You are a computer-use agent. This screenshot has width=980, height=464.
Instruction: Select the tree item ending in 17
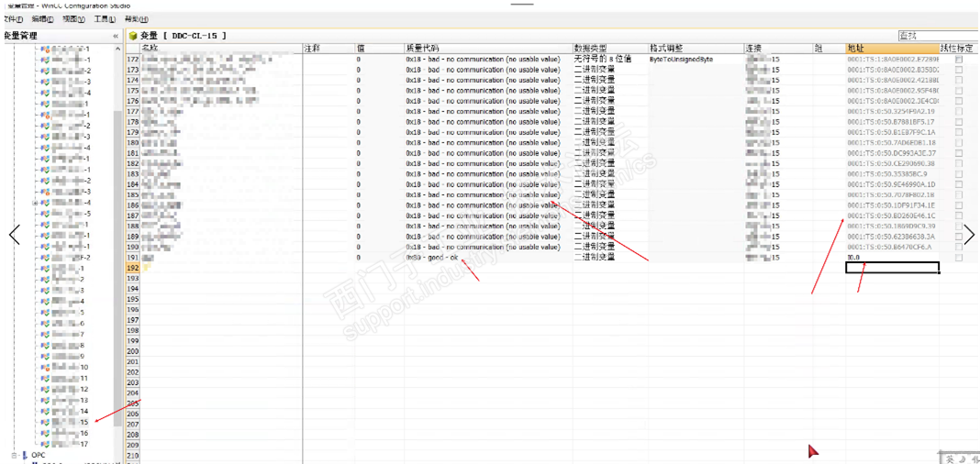pos(70,444)
